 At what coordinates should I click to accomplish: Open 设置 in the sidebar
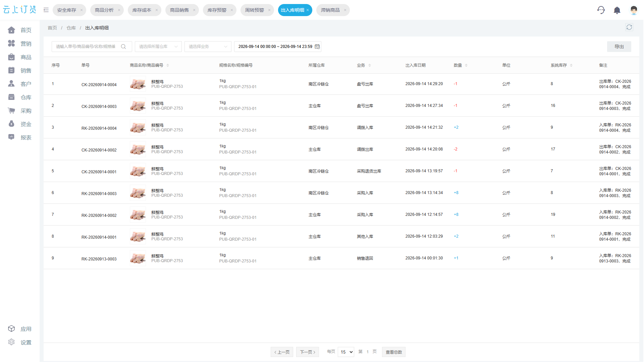coord(20,342)
